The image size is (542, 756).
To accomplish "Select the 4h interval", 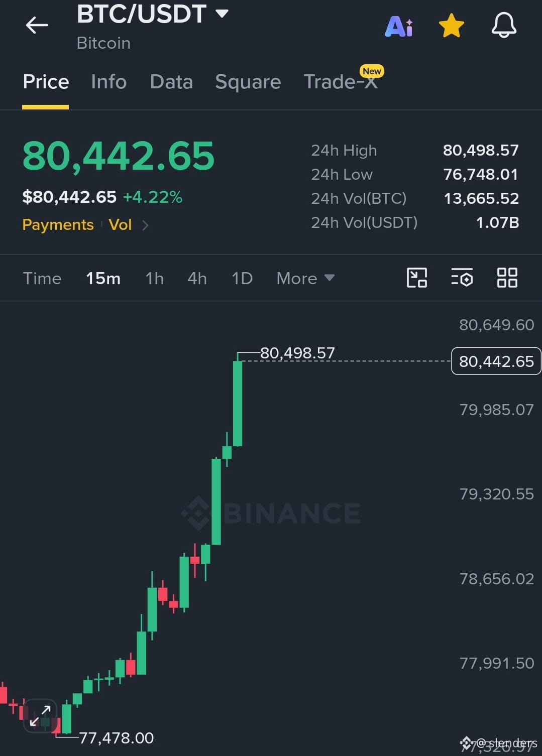I will click(x=197, y=278).
